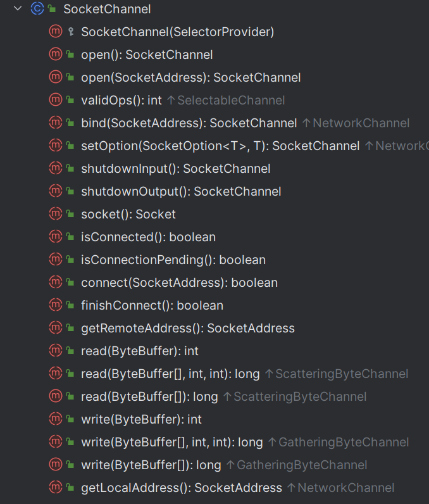Click public lock icon next to validOps()

(70, 100)
